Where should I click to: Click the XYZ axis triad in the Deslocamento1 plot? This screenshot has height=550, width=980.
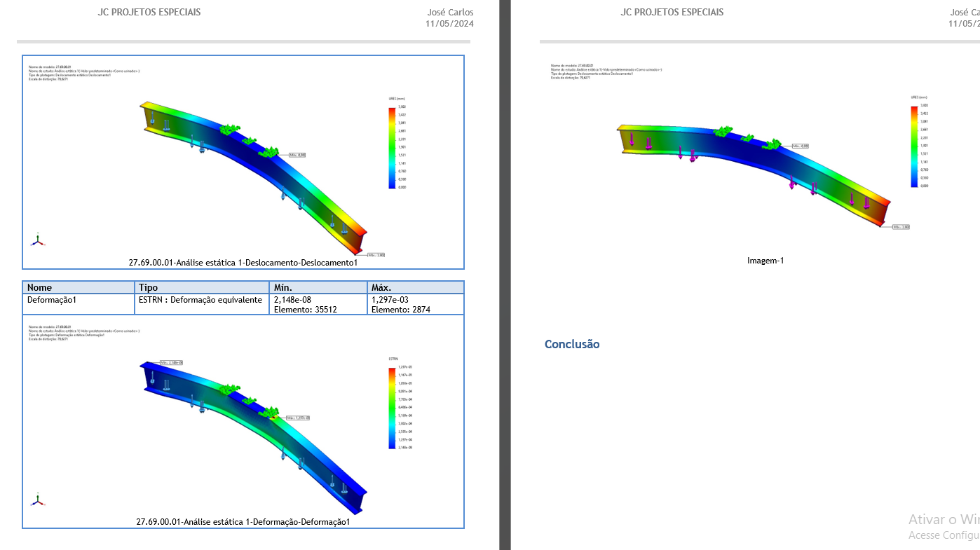[38, 240]
